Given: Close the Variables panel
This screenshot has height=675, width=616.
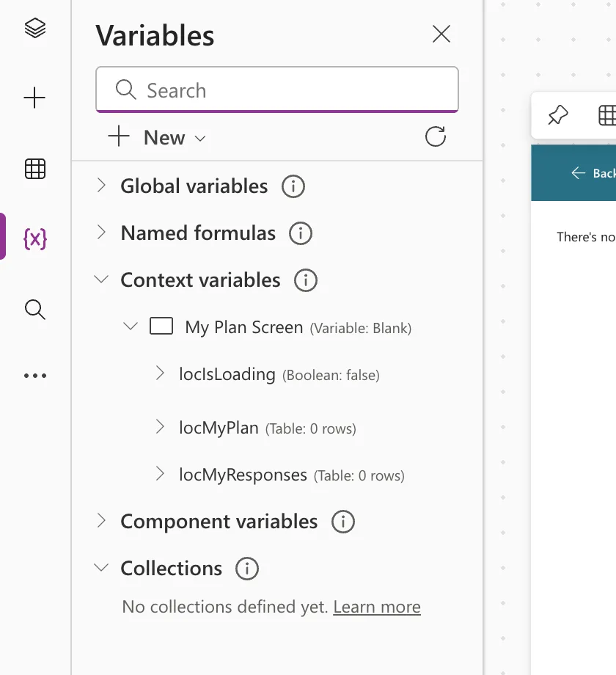Looking at the screenshot, I should (441, 34).
